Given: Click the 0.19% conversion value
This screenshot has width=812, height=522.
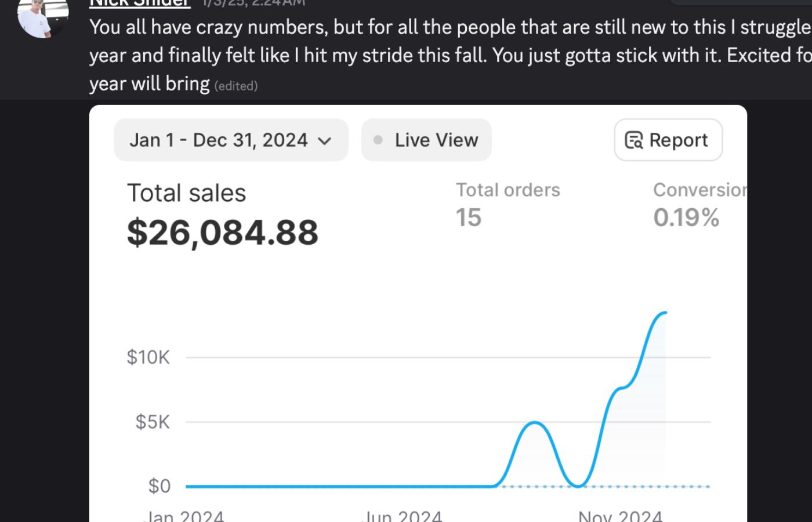Looking at the screenshot, I should [x=686, y=217].
